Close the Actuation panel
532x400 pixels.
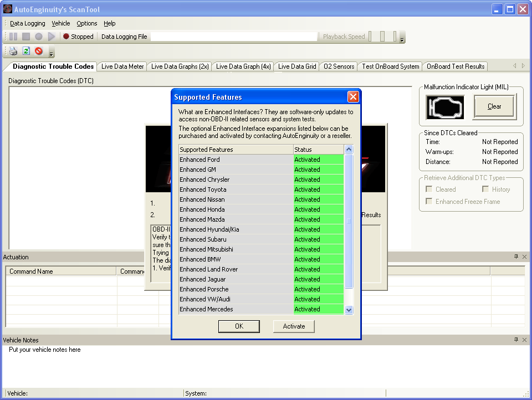[525, 257]
